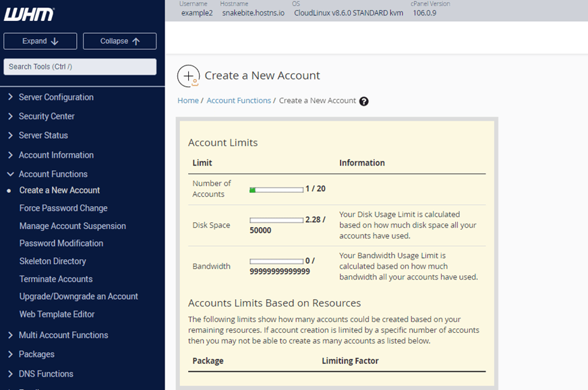Click the Number of Accounts progress bar
The height and width of the screenshot is (390, 588).
pos(276,190)
